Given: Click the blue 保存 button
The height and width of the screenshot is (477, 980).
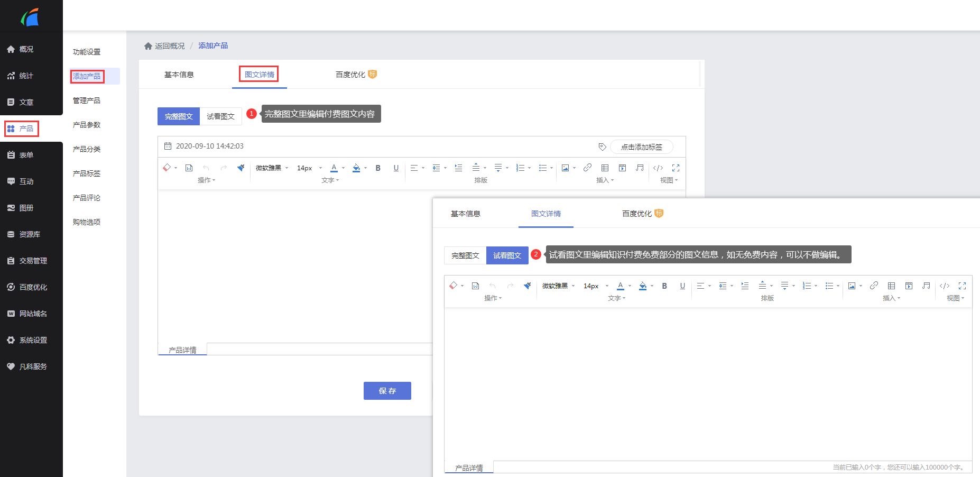Looking at the screenshot, I should pos(387,391).
